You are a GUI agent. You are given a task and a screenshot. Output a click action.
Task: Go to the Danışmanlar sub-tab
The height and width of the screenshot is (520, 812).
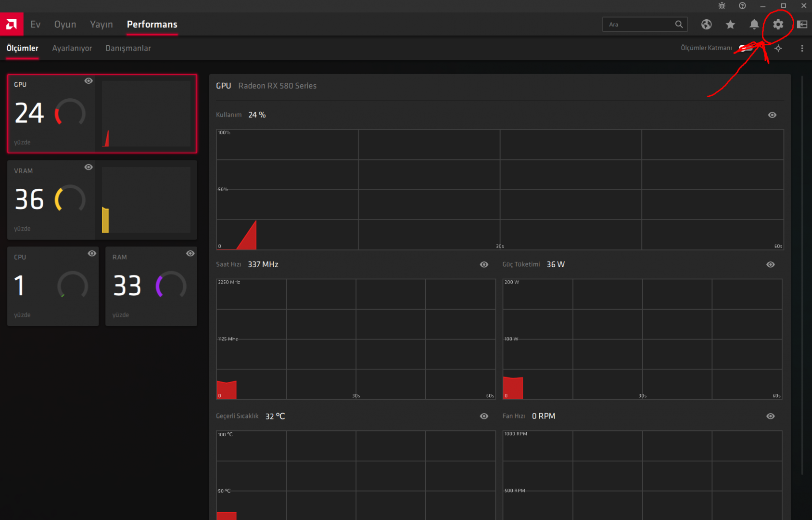click(x=128, y=48)
